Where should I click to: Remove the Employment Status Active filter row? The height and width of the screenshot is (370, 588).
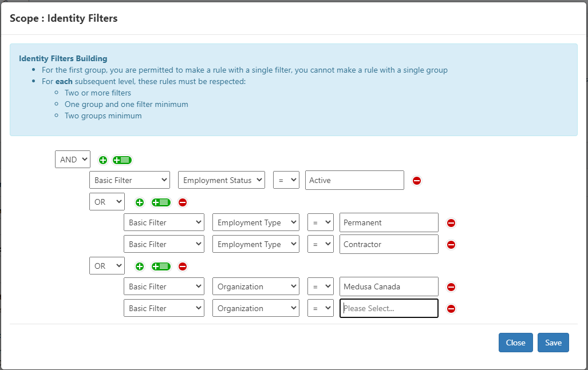417,181
